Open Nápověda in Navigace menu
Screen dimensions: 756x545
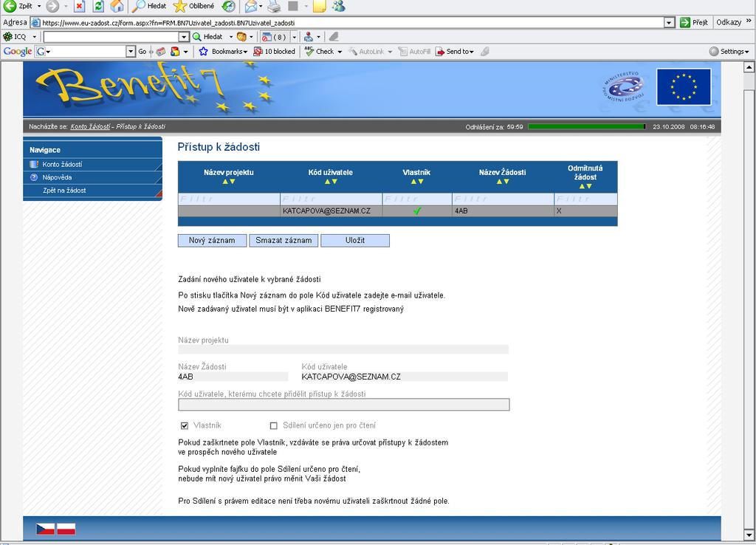[57, 177]
